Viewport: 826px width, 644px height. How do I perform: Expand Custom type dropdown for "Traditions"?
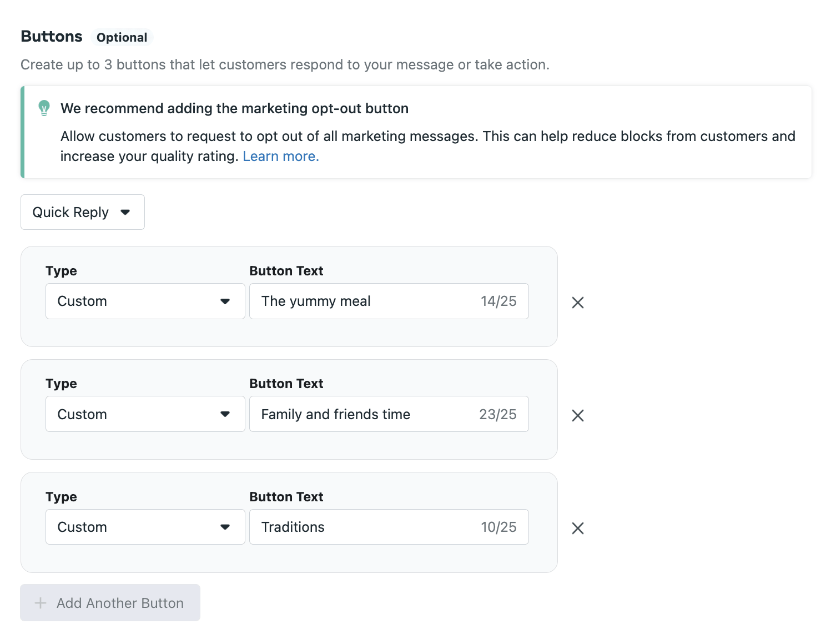pos(145,527)
